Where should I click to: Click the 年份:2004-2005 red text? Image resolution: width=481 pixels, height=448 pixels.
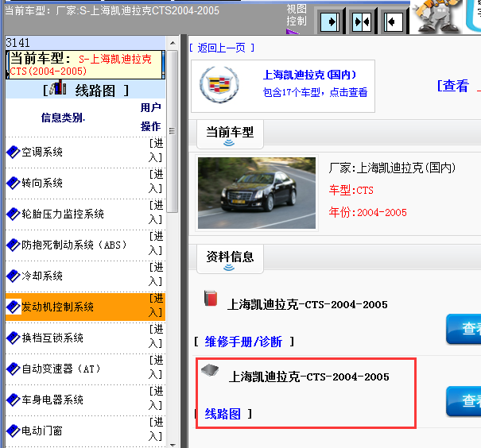point(367,212)
